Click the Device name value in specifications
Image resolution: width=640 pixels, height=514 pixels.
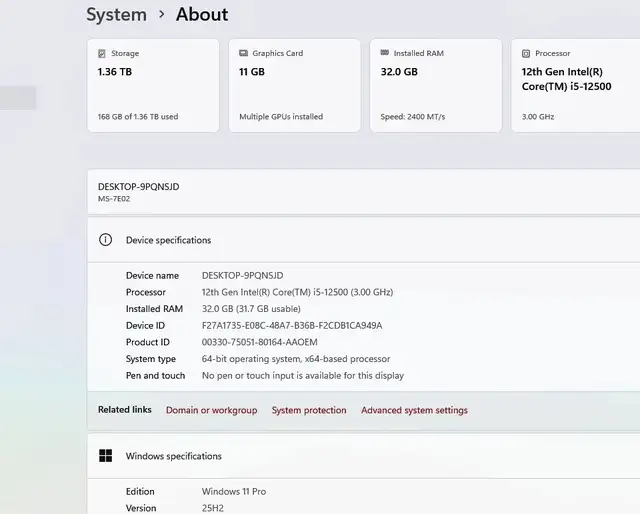(x=242, y=276)
